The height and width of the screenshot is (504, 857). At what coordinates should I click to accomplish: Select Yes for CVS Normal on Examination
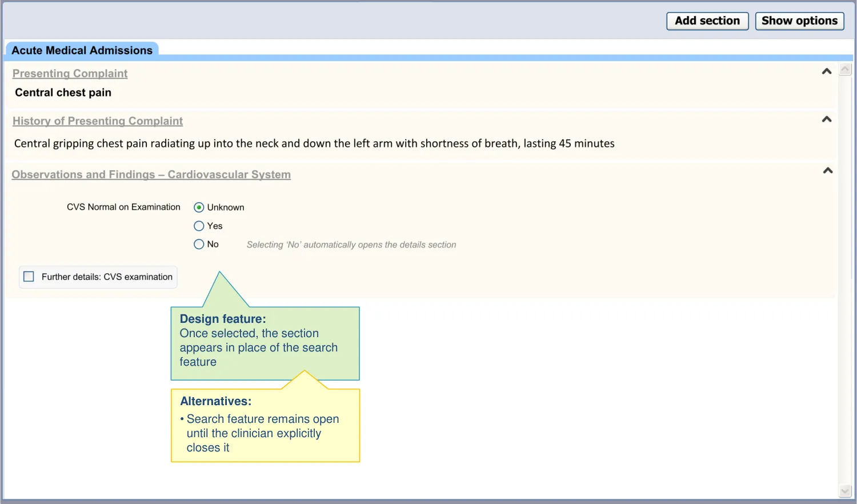coord(199,226)
